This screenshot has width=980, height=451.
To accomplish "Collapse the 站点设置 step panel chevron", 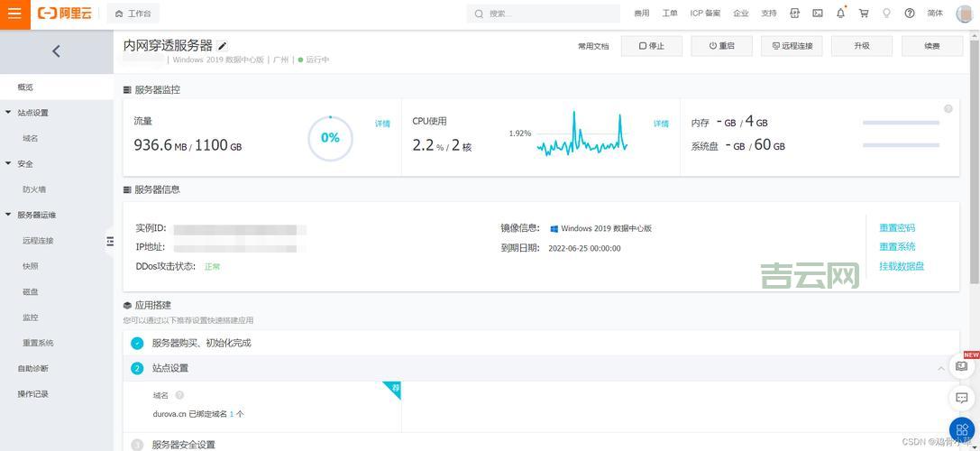I will [x=941, y=369].
